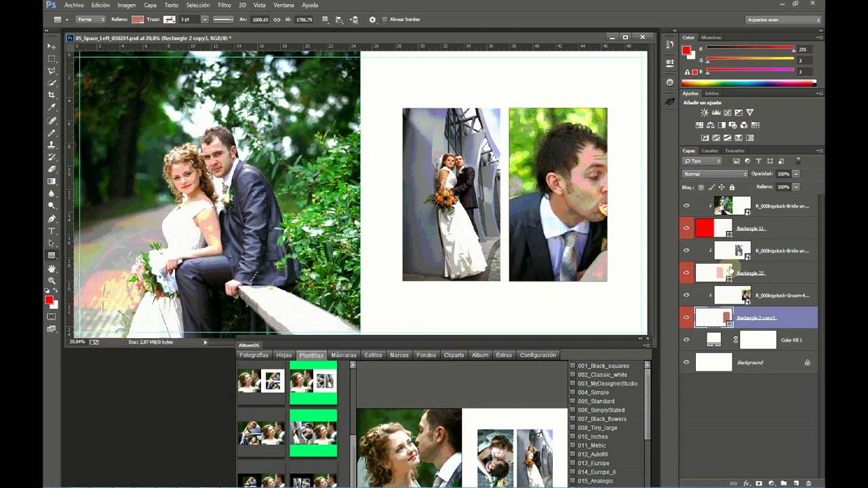Click link width and height icon
The height and width of the screenshot is (488, 868).
(277, 20)
